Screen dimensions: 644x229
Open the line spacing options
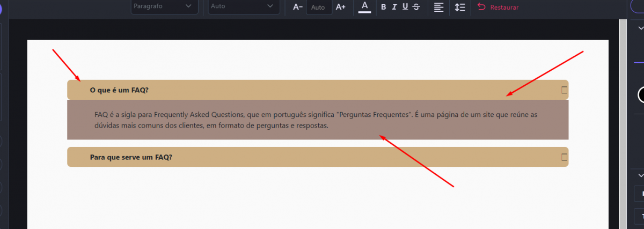click(x=459, y=7)
